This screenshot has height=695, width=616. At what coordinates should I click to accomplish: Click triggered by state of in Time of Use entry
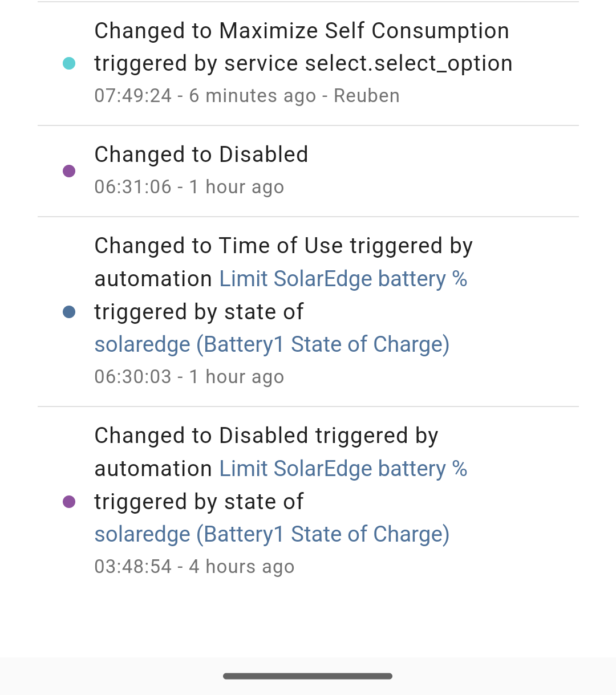[x=198, y=312]
